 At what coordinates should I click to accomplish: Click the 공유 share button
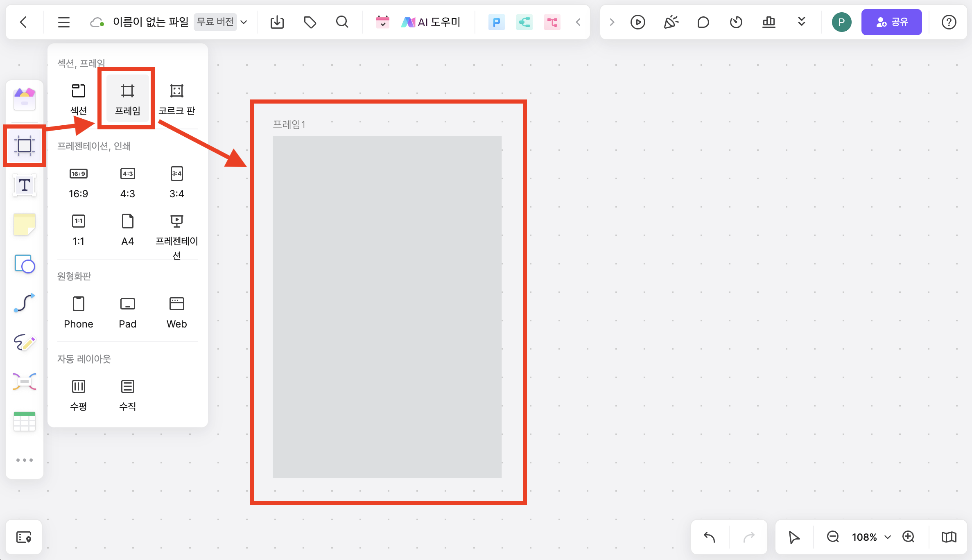[891, 22]
